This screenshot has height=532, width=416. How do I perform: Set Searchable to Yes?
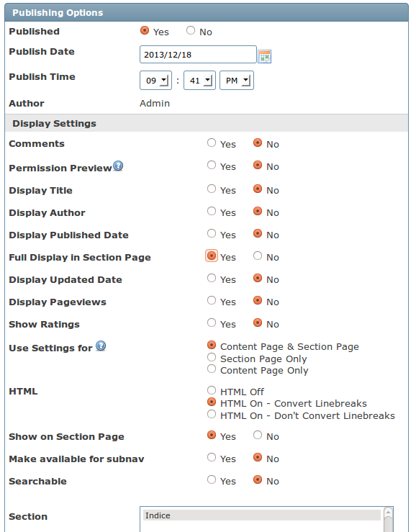click(x=212, y=479)
